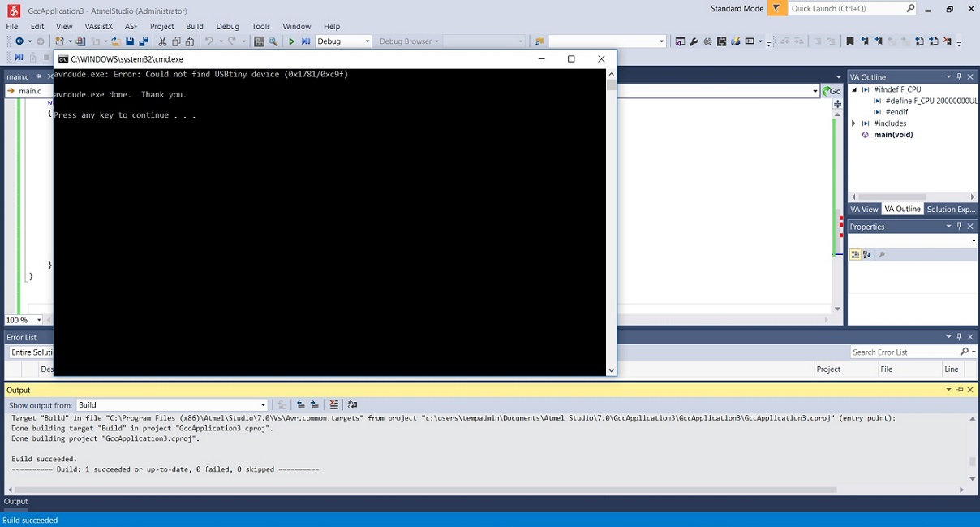Click the Cut scissors icon
This screenshot has width=980, height=527.
click(162, 41)
